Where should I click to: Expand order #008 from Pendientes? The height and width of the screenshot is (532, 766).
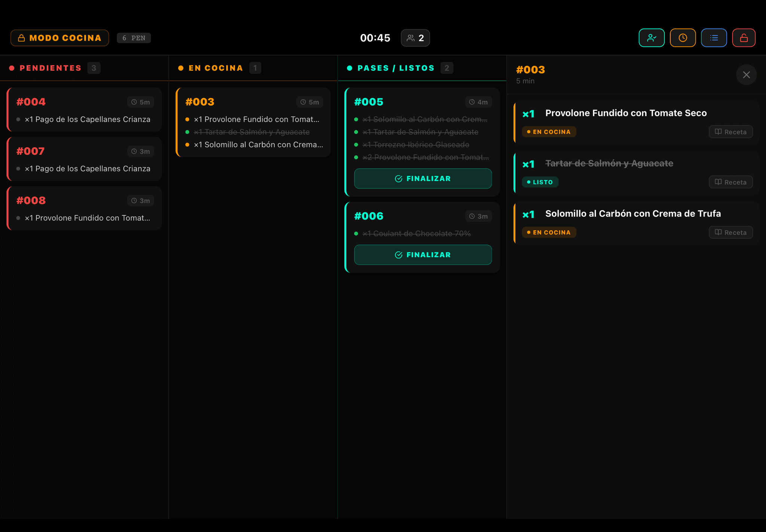point(84,208)
